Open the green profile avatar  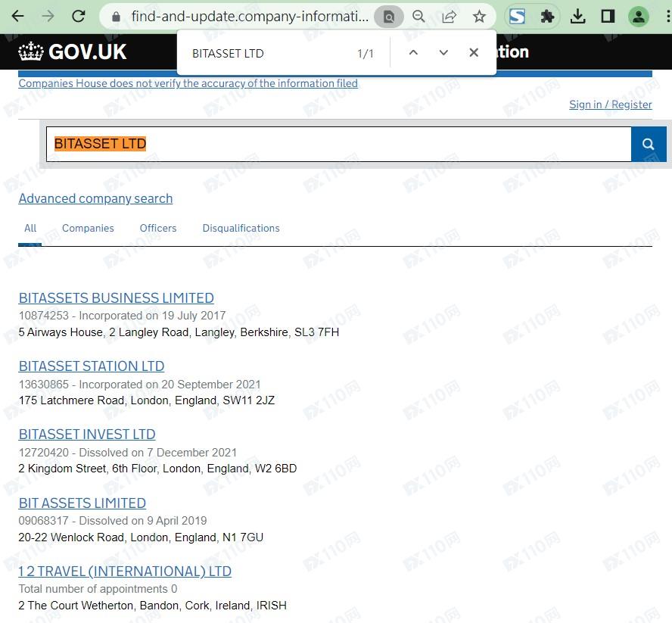(638, 17)
